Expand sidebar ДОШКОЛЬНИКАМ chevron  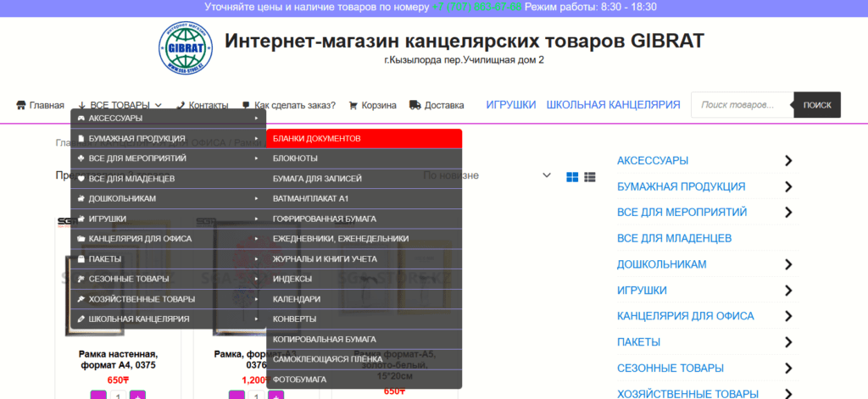789,264
